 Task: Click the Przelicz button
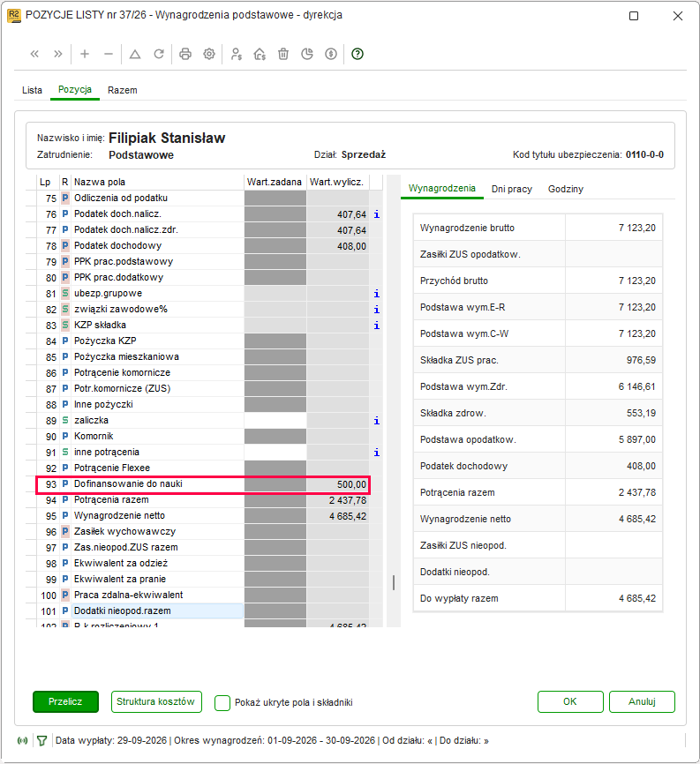pyautogui.click(x=66, y=701)
